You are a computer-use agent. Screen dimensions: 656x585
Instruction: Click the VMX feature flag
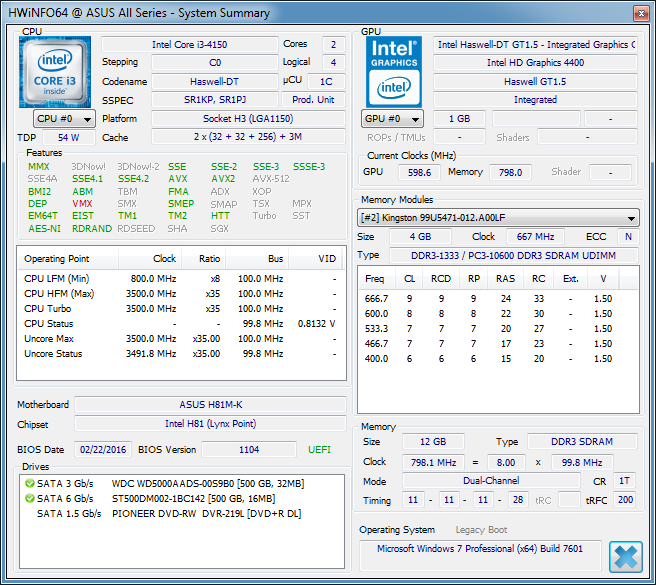click(82, 204)
